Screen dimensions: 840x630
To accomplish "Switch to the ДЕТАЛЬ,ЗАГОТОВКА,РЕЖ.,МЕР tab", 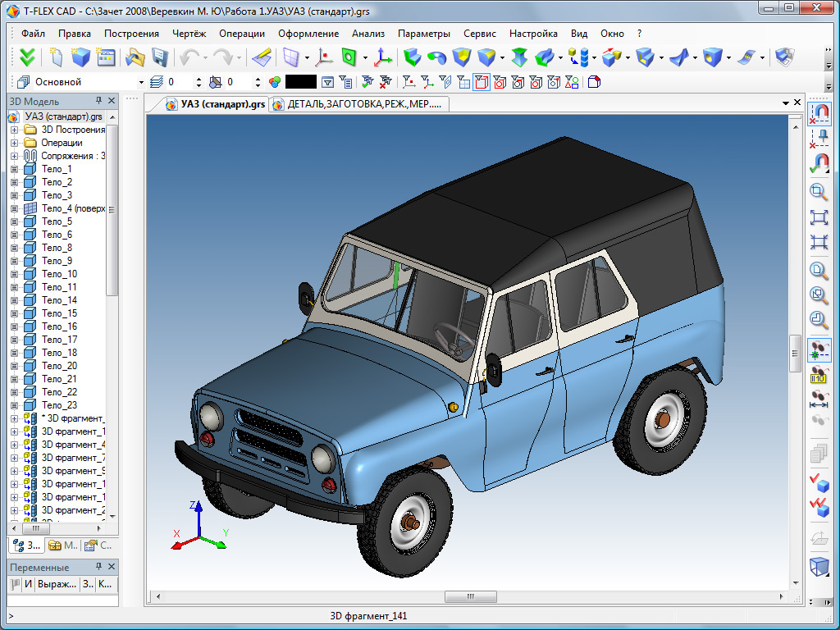I will (x=359, y=104).
